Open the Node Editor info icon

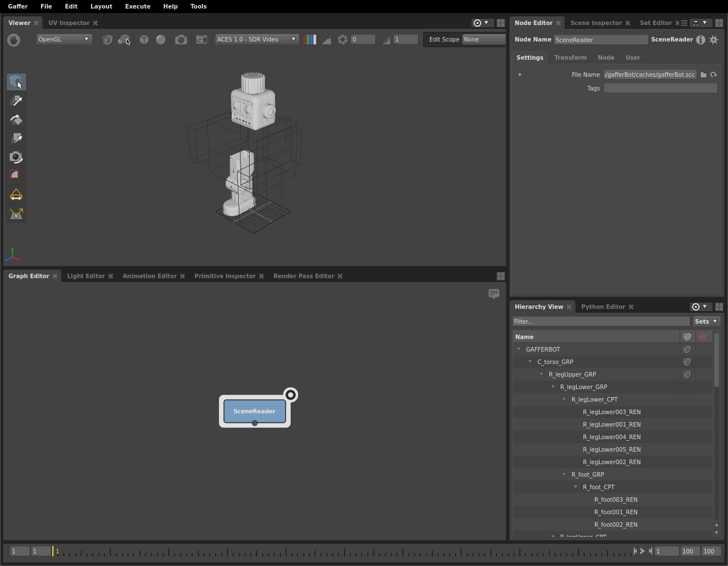(701, 39)
